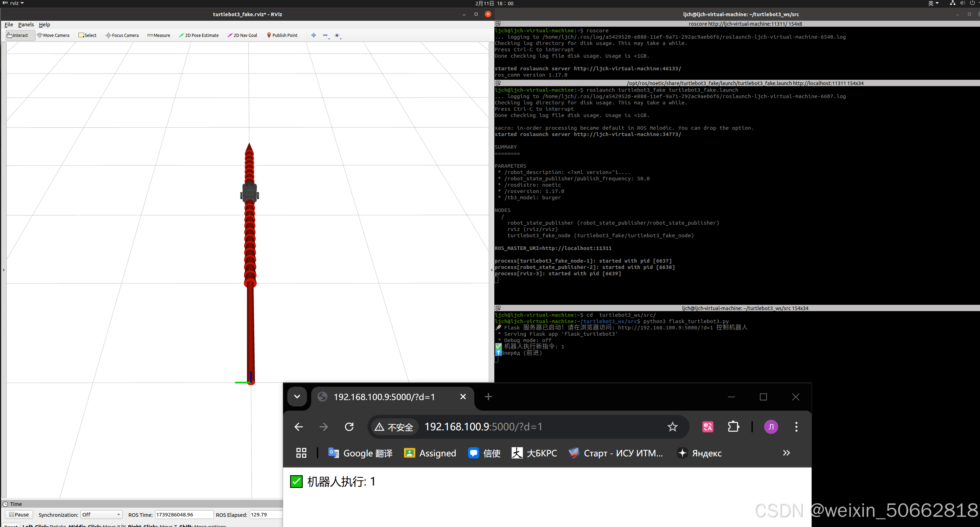Click the Pause button in Time panel

(x=19, y=514)
